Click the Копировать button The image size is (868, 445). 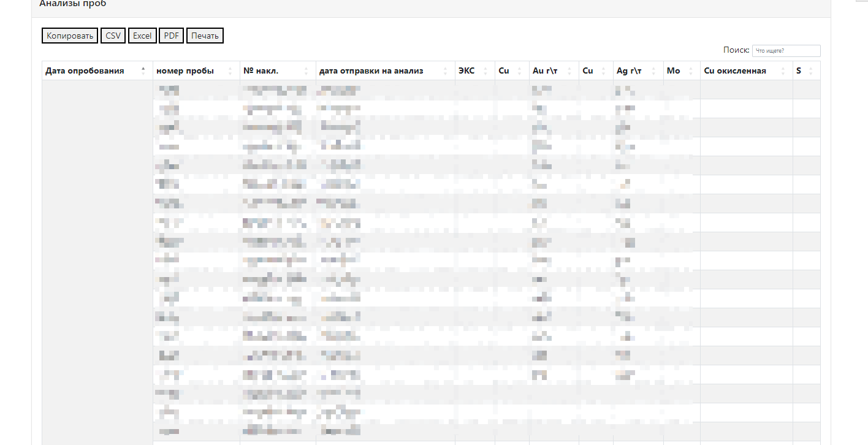(x=70, y=36)
